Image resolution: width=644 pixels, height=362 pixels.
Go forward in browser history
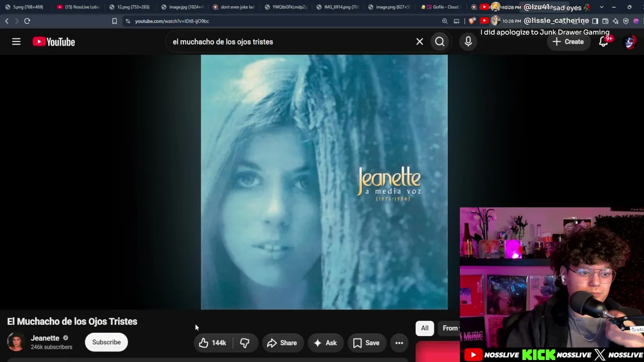(16, 21)
